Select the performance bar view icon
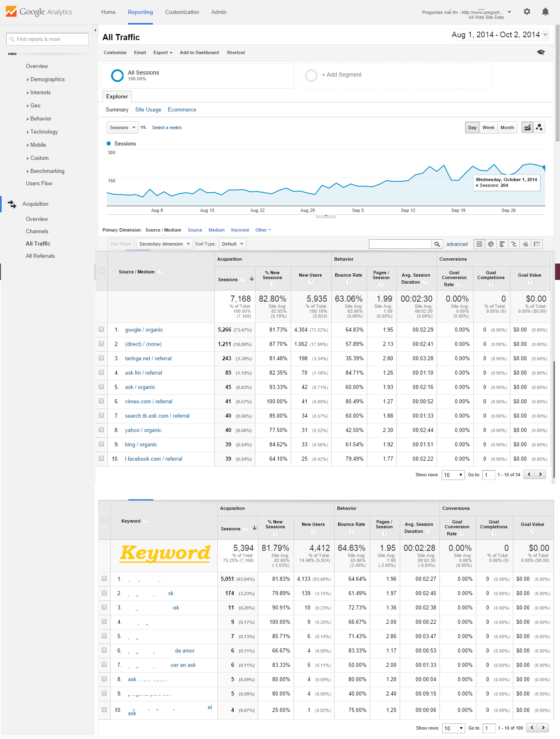 502,244
